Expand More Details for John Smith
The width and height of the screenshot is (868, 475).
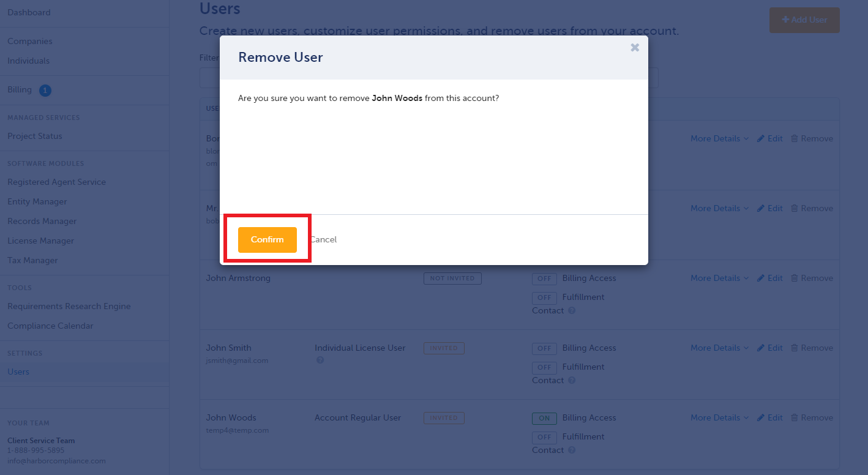[x=719, y=348]
